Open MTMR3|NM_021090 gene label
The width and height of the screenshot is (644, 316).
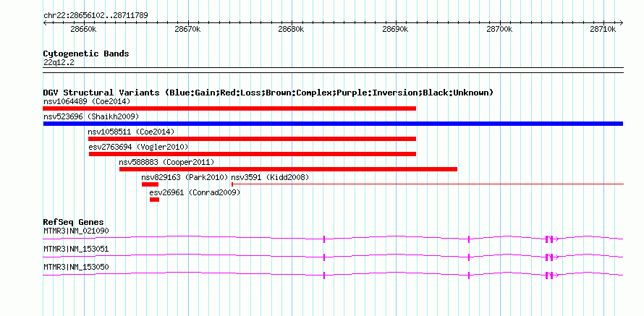(x=77, y=231)
